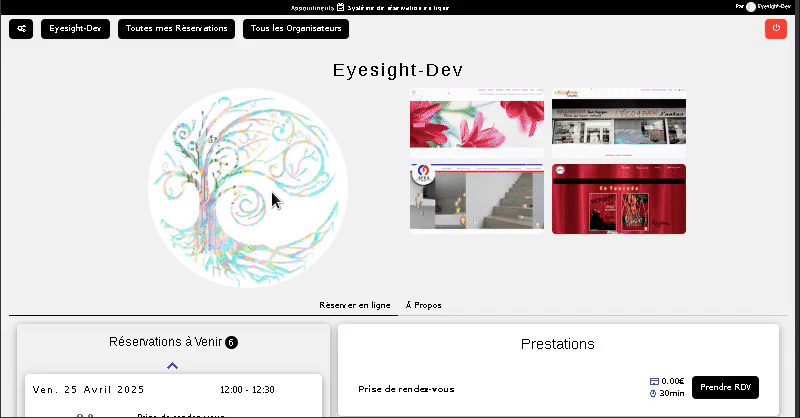Screen dimensions: 800x418
Task: Switch to the À Propos tab
Action: tap(423, 305)
